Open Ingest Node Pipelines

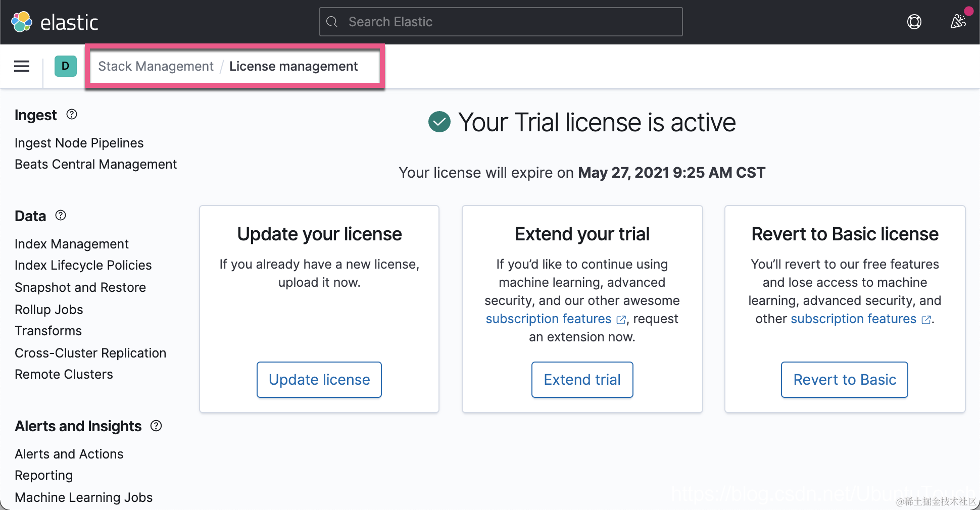click(79, 143)
